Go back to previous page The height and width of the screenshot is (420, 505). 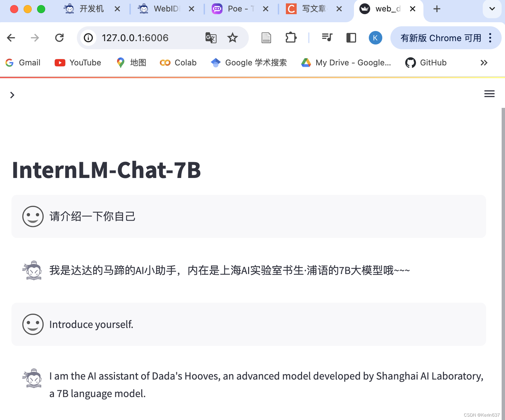pyautogui.click(x=11, y=38)
